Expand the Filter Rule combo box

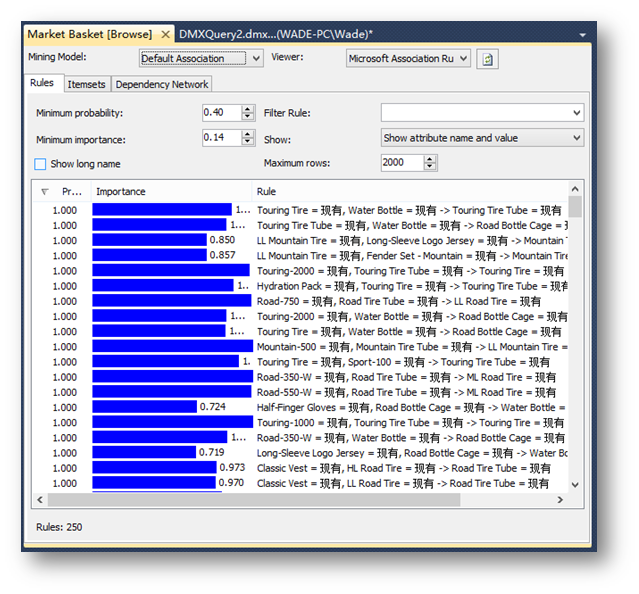(x=576, y=112)
